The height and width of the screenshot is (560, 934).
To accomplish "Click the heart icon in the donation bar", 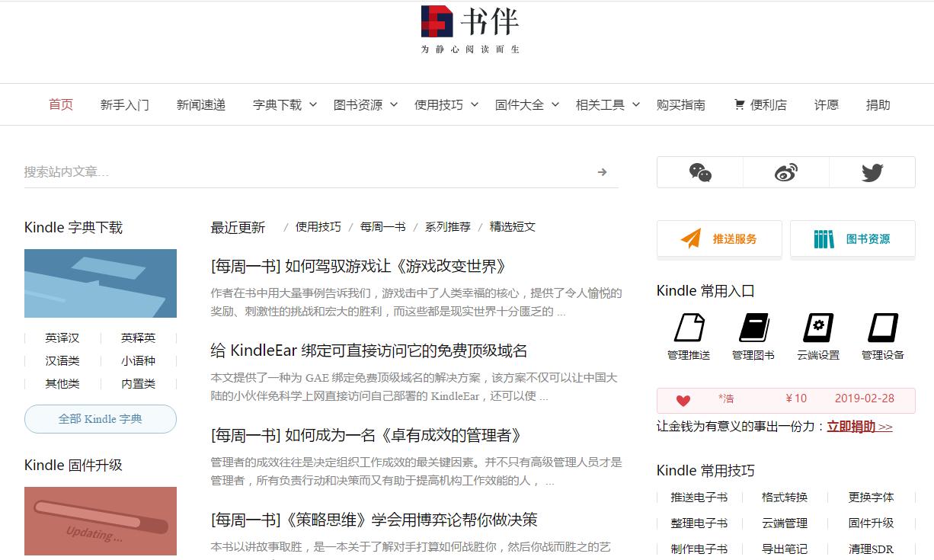I will point(683,401).
